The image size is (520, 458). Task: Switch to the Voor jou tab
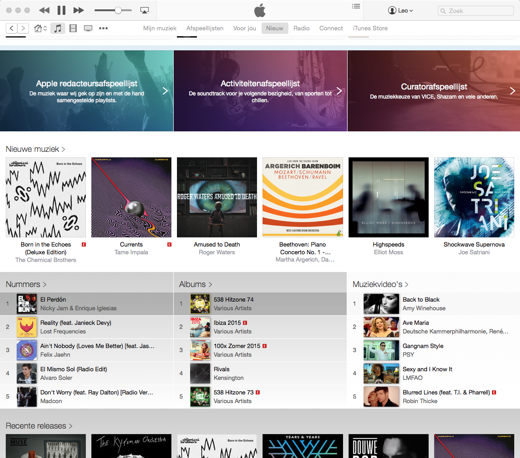click(244, 28)
